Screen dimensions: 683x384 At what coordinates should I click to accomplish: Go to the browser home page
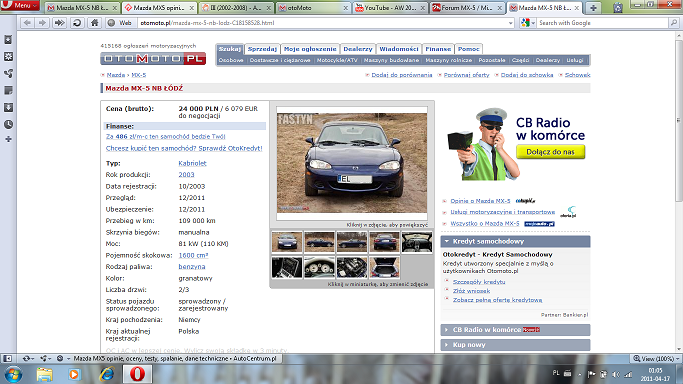[95, 23]
